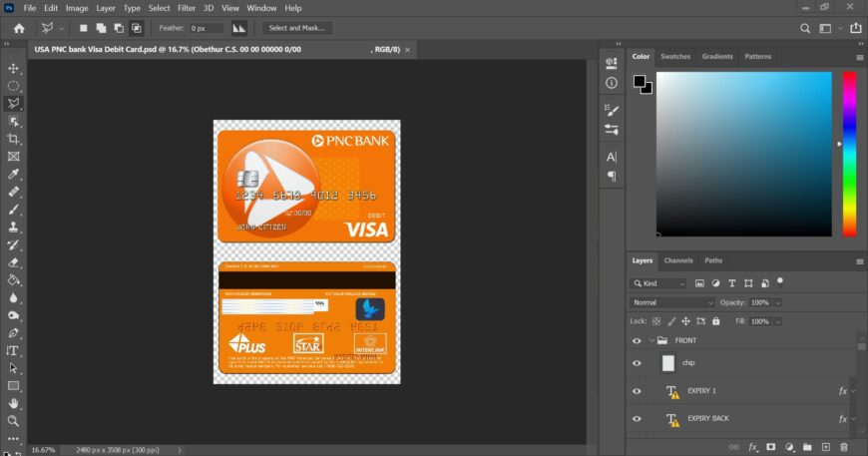
Task: Collapse the FRONT group chevron
Action: 651,341
